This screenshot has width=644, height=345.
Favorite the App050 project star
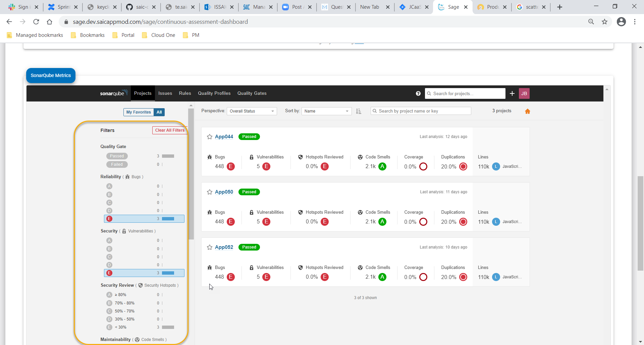click(210, 192)
